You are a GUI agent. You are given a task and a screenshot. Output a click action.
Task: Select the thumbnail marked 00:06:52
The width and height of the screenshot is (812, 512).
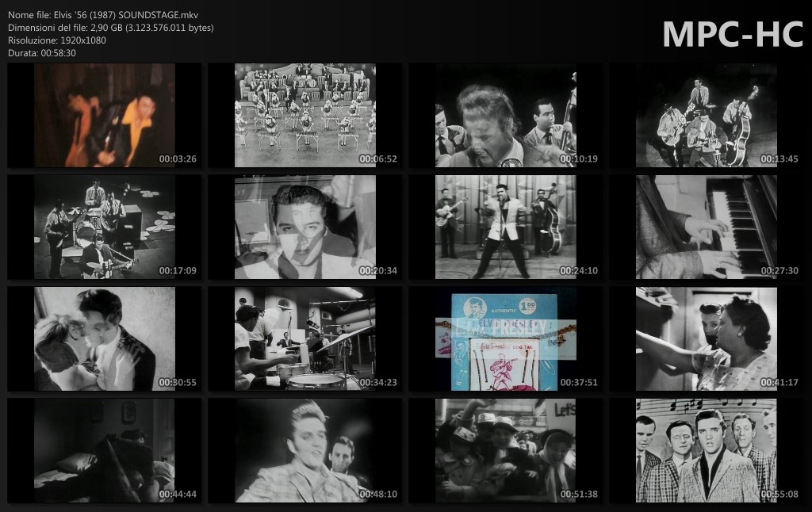tap(304, 116)
